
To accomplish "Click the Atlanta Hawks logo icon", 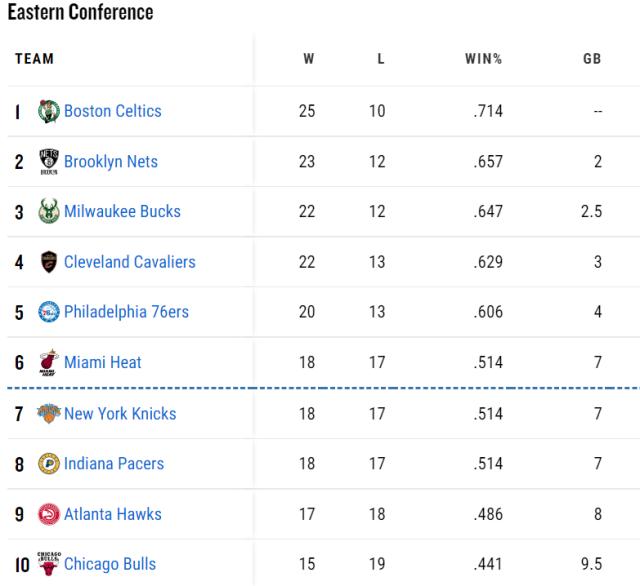I will coord(49,514).
